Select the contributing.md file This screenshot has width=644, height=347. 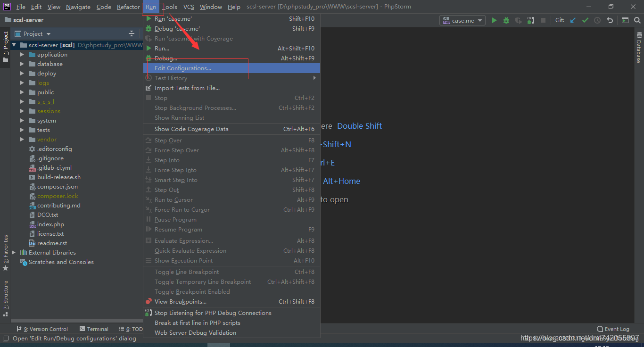[59, 206]
